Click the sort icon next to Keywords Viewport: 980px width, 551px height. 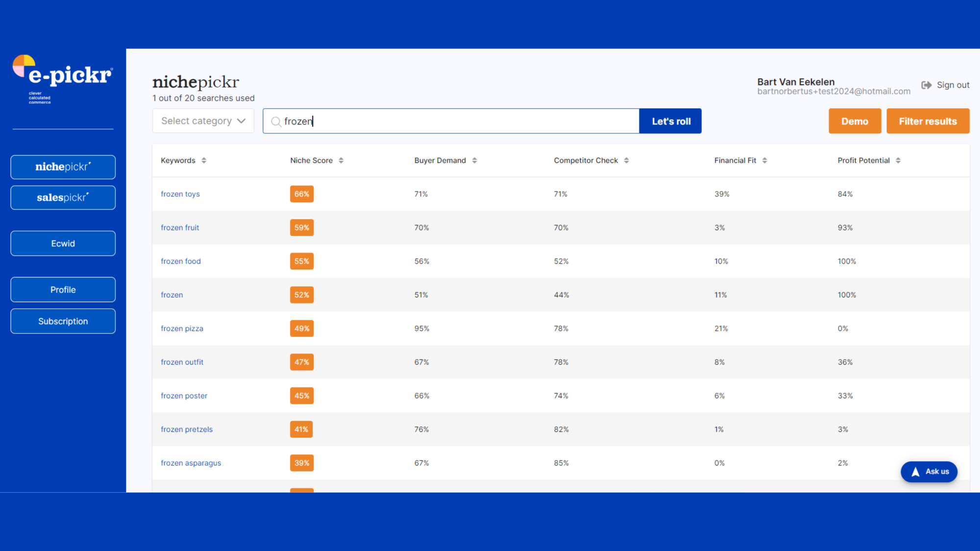click(204, 160)
